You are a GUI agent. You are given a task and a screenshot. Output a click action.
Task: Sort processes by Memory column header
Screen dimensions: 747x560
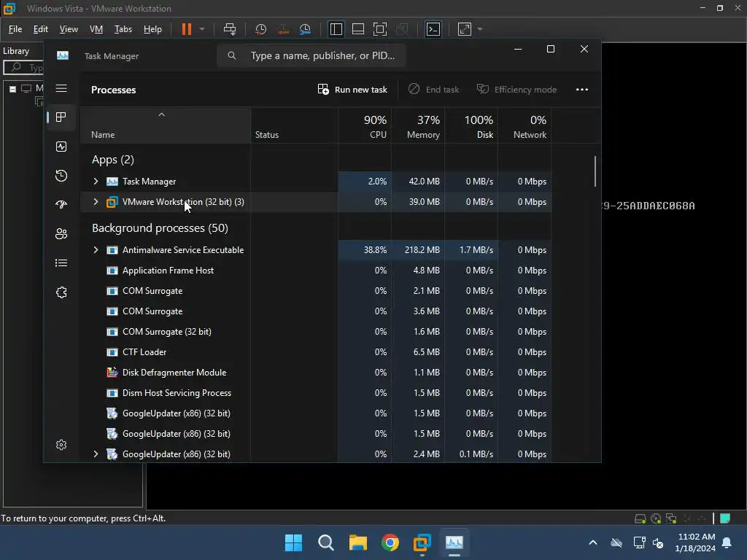418,125
